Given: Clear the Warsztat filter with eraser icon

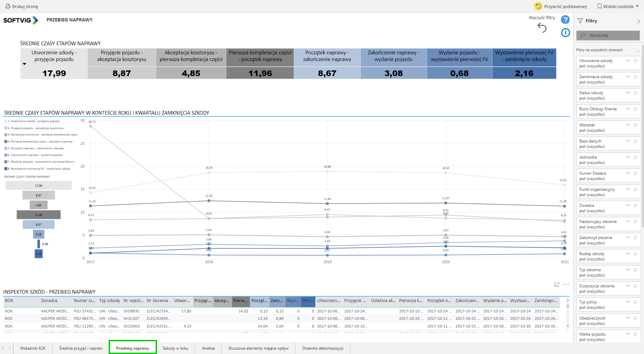Looking at the screenshot, I should coord(635,125).
